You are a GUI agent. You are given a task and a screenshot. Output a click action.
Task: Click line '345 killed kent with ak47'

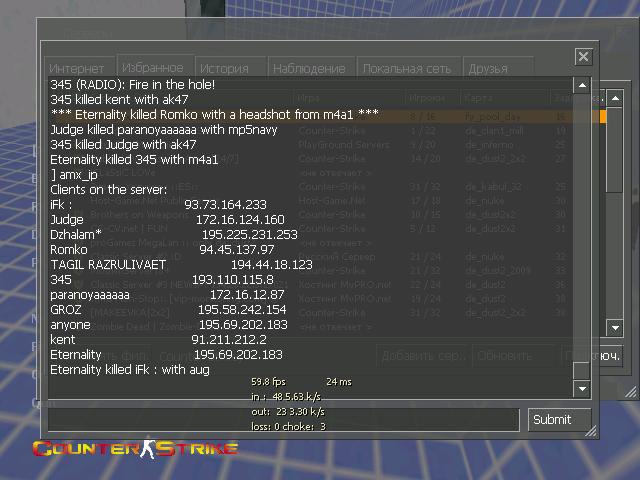click(x=119, y=100)
